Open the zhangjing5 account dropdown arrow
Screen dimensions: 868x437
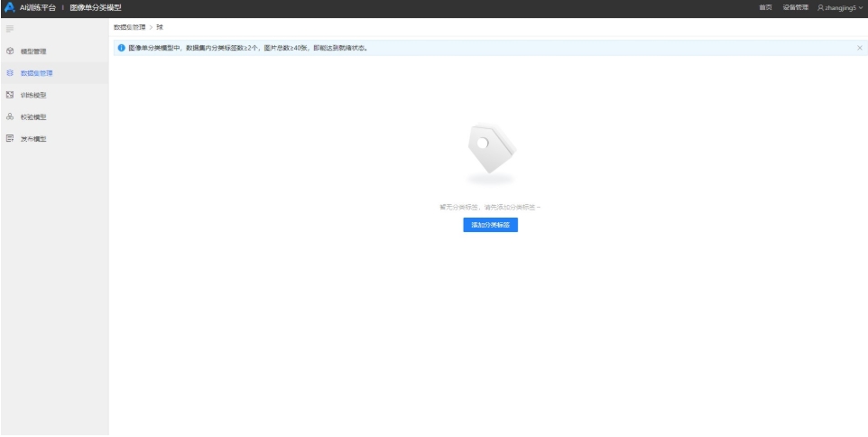(861, 7)
